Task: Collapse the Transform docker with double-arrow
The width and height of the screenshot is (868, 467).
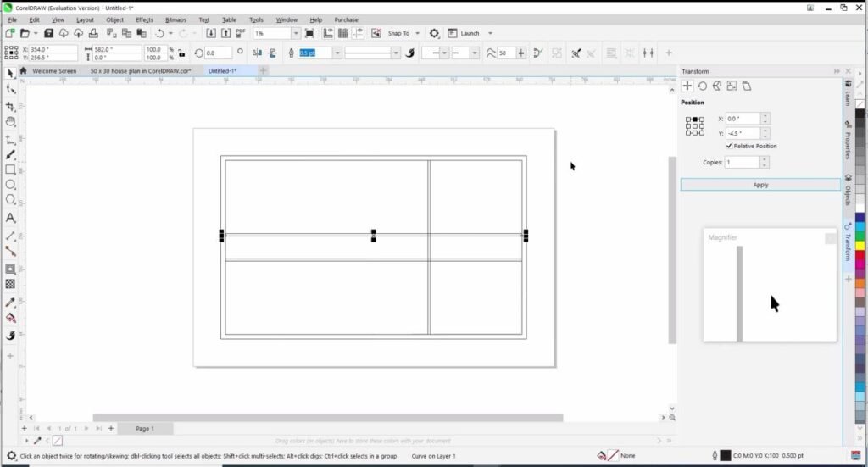Action: pyautogui.click(x=837, y=71)
